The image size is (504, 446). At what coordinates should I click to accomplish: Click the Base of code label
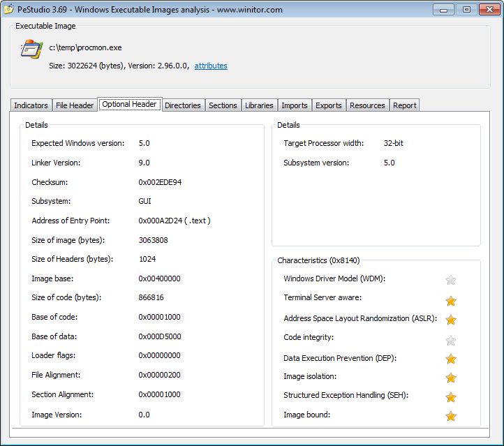pos(54,317)
